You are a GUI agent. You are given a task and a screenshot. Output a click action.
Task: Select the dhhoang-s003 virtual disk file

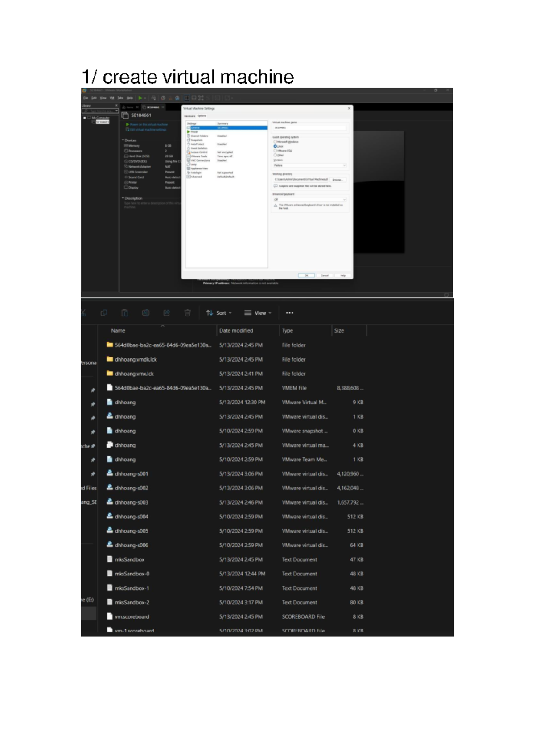[x=235, y=502]
